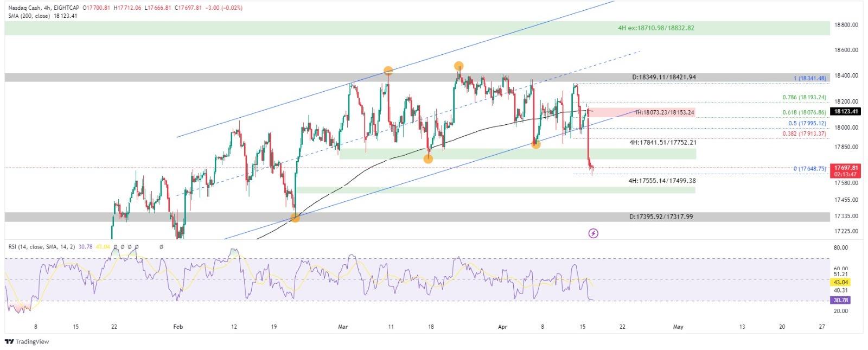
Task: Click the Fibonacci 0 (17648.75) level label
Action: tap(810, 169)
